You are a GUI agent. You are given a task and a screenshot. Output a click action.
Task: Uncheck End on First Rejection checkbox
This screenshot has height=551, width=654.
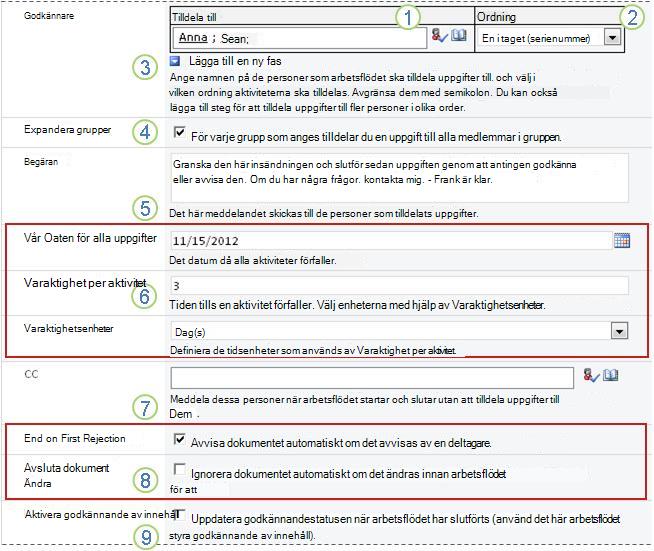click(179, 439)
